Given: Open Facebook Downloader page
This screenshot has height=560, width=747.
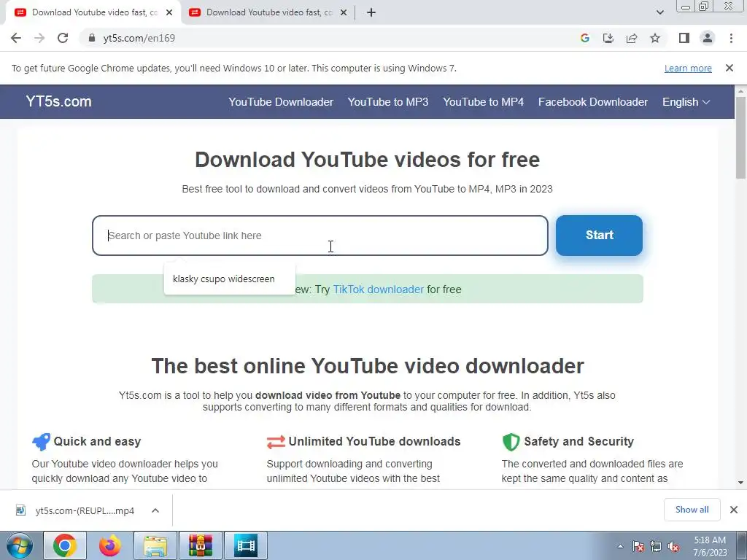Looking at the screenshot, I should tap(592, 102).
